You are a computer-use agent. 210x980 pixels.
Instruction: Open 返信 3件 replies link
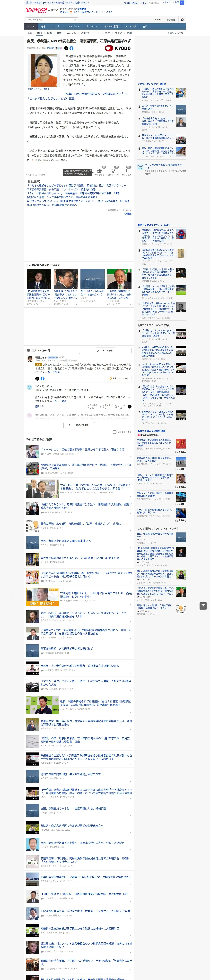tap(39, 406)
